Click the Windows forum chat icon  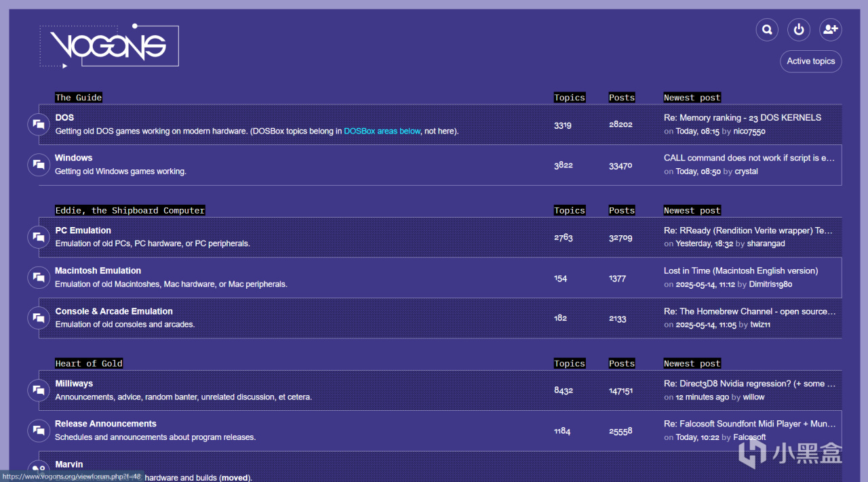(x=39, y=165)
